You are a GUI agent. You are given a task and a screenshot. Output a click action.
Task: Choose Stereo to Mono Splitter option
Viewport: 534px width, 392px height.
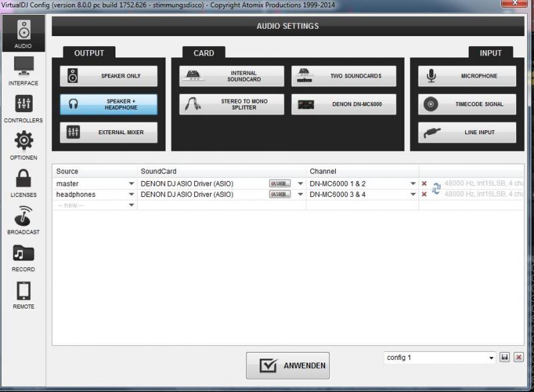point(232,104)
